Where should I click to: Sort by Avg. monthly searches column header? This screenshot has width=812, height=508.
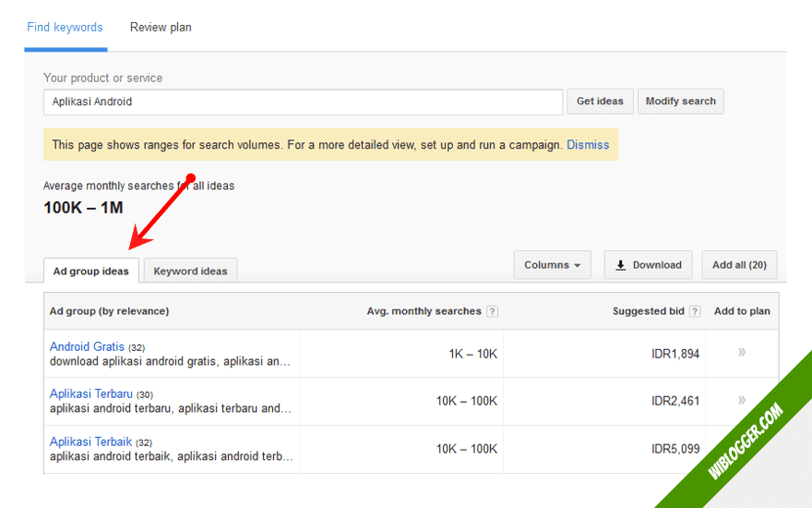click(424, 311)
